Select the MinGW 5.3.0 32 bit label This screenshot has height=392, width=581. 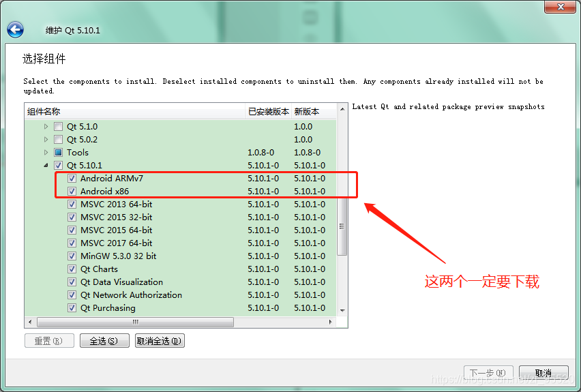click(x=118, y=256)
